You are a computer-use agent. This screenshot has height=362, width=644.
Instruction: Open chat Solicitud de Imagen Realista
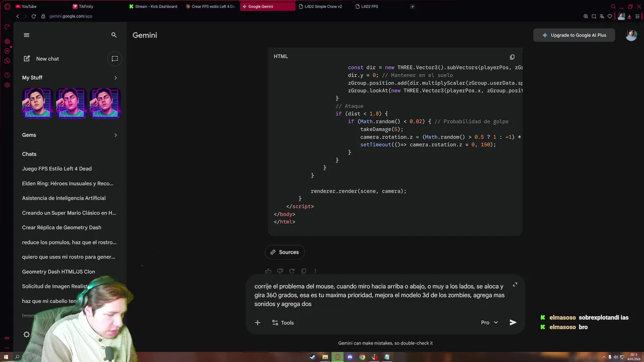coord(55,287)
